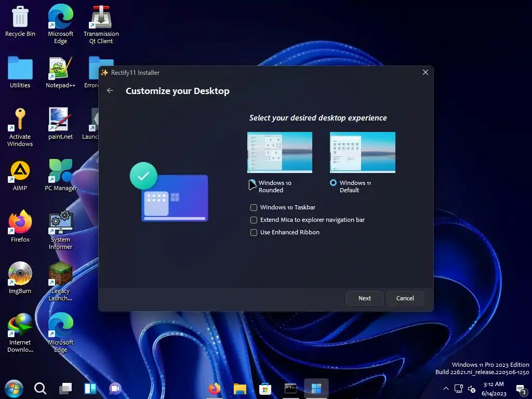Launch the Legacy Launcher Minecraft icon
The width and height of the screenshot is (532, 399).
click(60, 282)
